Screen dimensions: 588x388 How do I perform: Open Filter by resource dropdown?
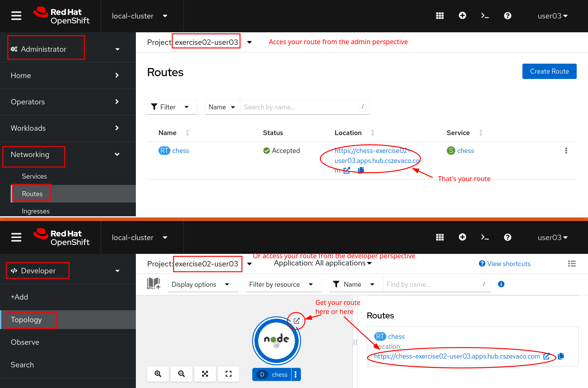pos(283,285)
